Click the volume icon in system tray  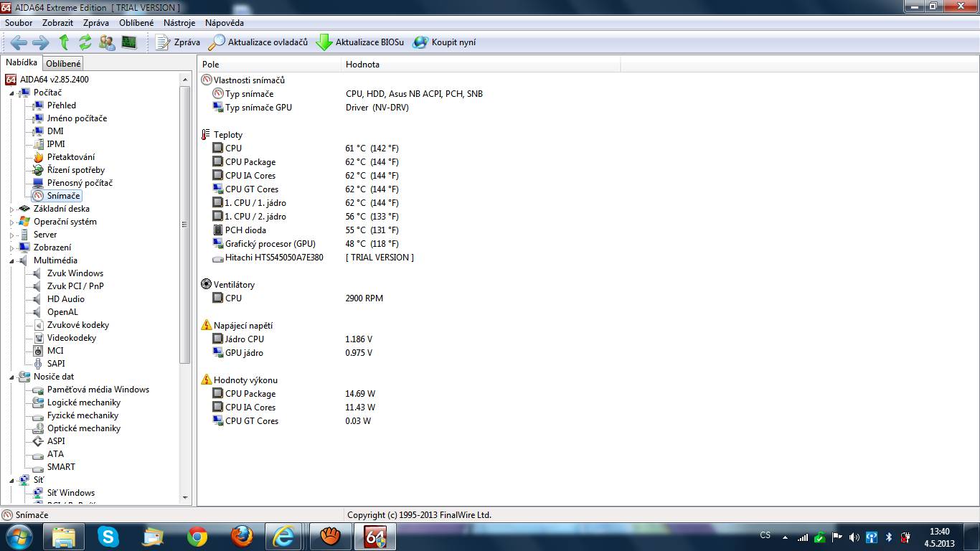tap(854, 537)
